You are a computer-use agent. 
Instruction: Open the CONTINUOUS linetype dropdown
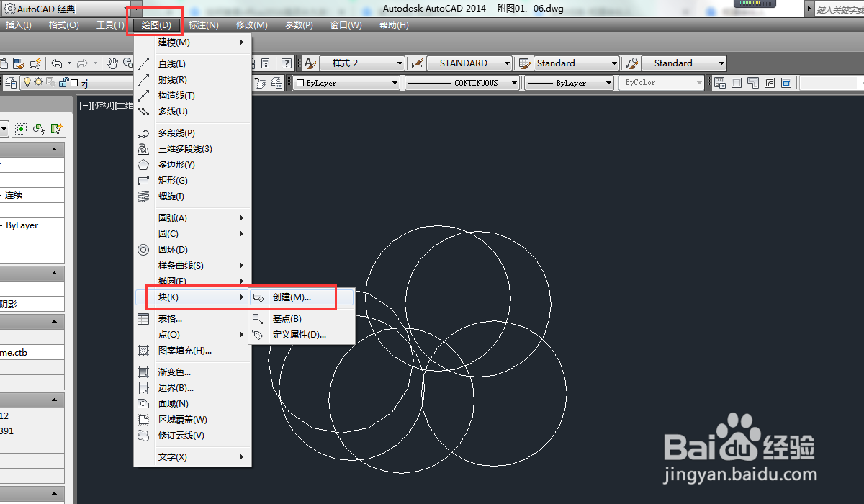coord(462,83)
